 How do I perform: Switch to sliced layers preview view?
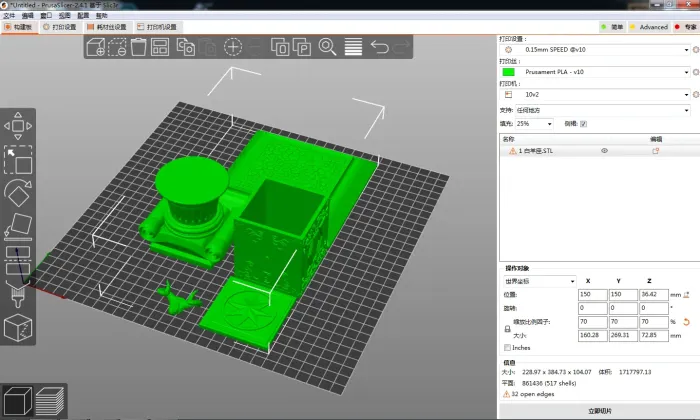[x=47, y=402]
